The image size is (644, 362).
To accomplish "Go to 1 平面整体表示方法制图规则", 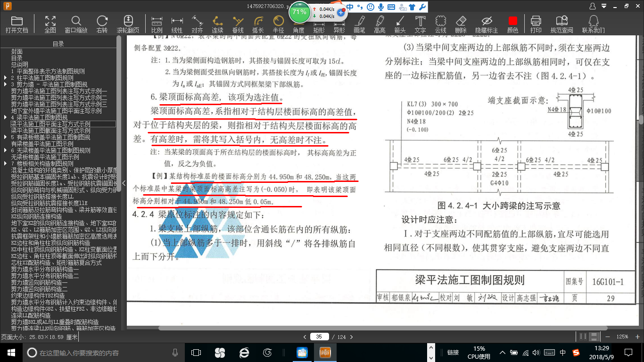I will (x=48, y=71).
